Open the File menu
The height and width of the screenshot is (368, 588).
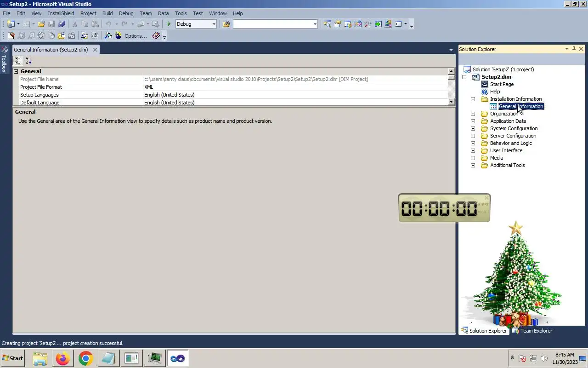pyautogui.click(x=6, y=13)
